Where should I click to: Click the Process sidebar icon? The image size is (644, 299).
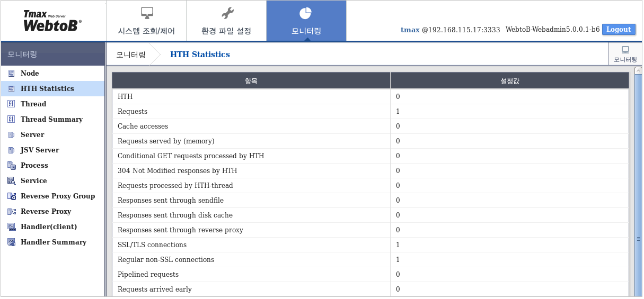11,166
